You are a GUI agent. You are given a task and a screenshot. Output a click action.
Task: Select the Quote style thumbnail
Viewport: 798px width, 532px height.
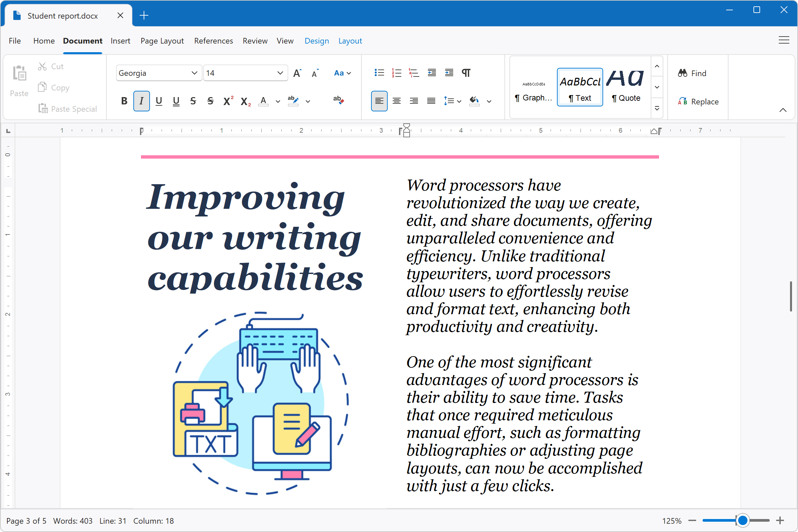pos(626,87)
